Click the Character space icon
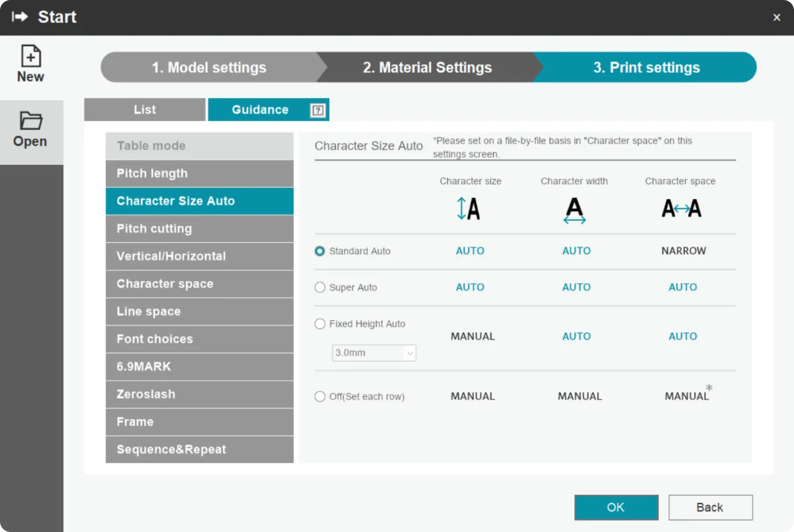Image resolution: width=794 pixels, height=532 pixels. (681, 209)
